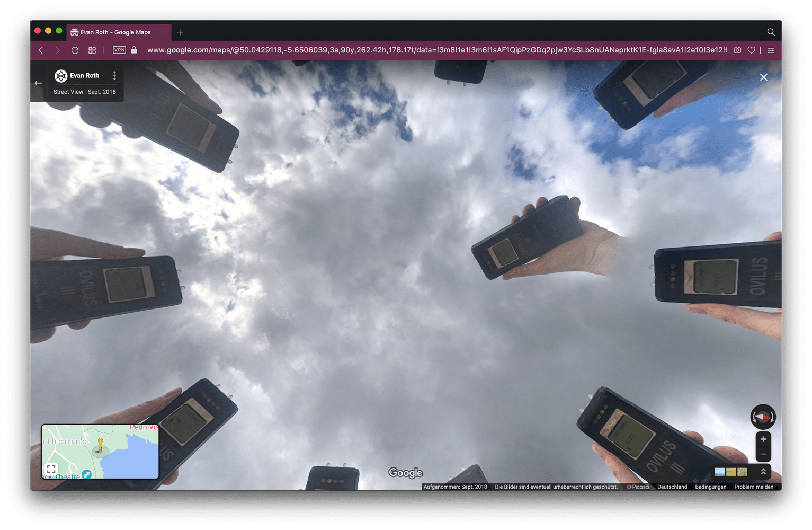
Task: Click 'Aufgenommen: Sept. 2018' text
Action: pyautogui.click(x=455, y=487)
